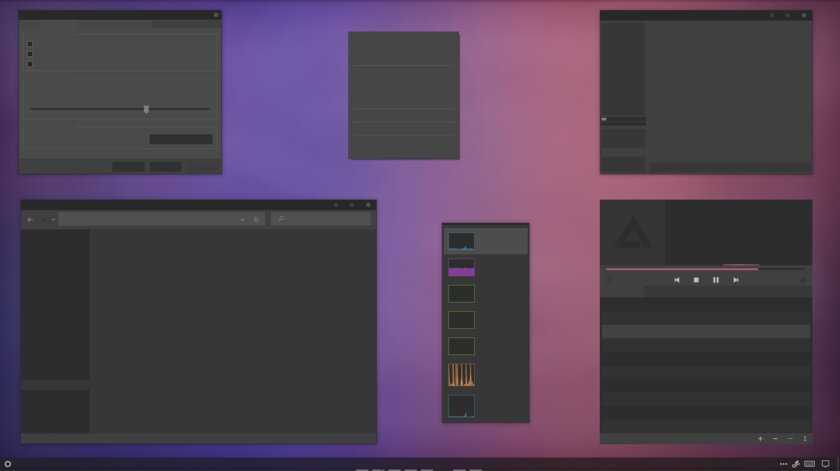Viewport: 840px width, 471px height.
Task: Open the start menu icon on taskbar
Action: [8, 463]
